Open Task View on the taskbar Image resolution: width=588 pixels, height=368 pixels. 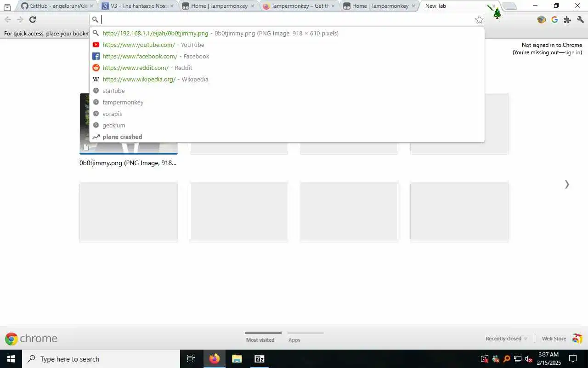coord(191,359)
